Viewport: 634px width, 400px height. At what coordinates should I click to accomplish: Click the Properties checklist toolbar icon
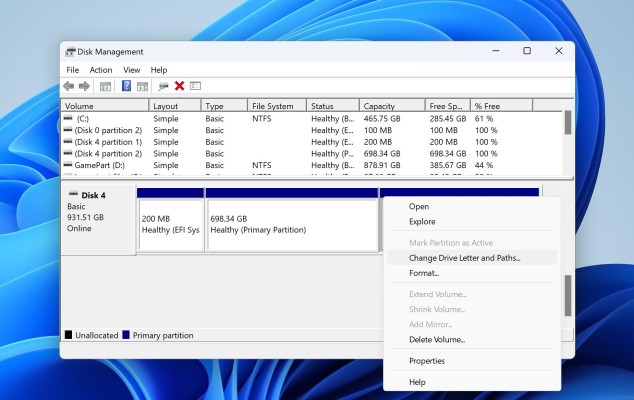click(x=195, y=86)
